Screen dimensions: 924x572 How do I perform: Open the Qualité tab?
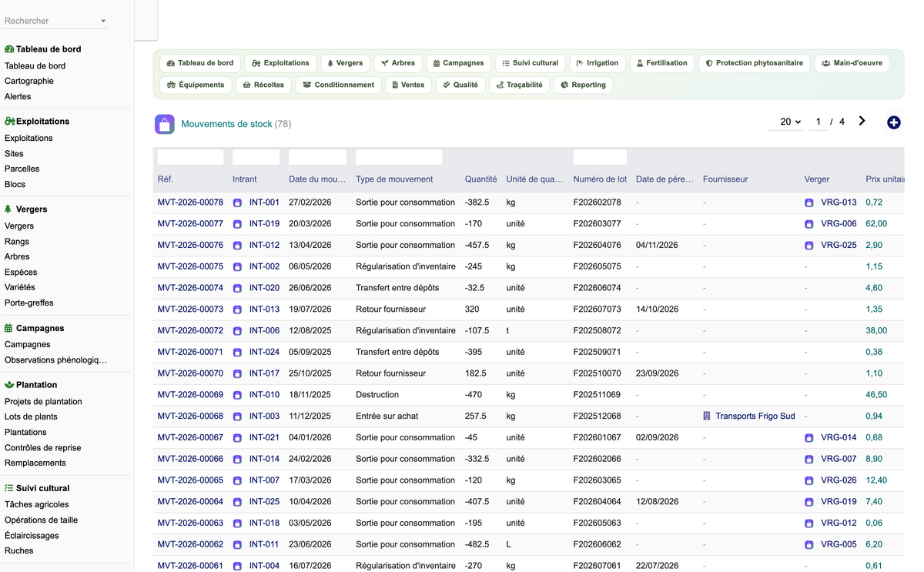click(x=460, y=85)
